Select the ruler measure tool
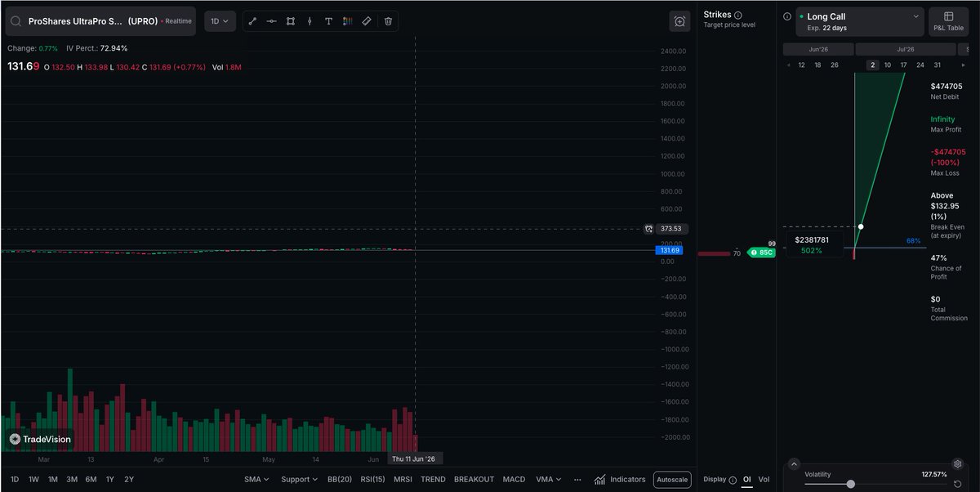Screen dimensions: 980x492 pyautogui.click(x=367, y=21)
